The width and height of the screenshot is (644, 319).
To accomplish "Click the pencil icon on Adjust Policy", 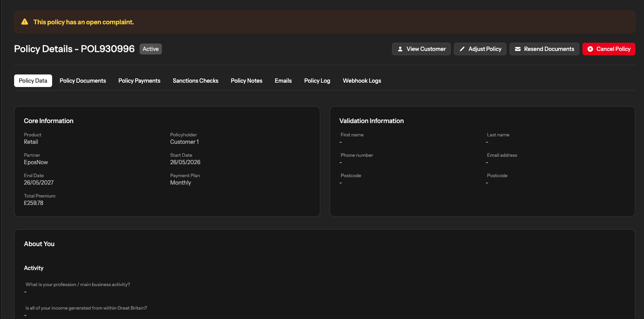I will click(x=462, y=49).
